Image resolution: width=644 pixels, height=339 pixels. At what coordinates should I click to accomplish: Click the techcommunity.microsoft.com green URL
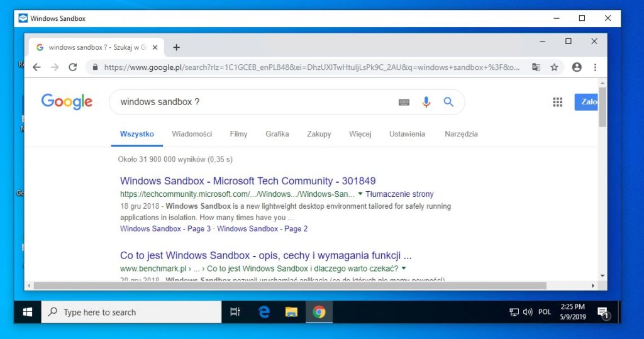(237, 194)
